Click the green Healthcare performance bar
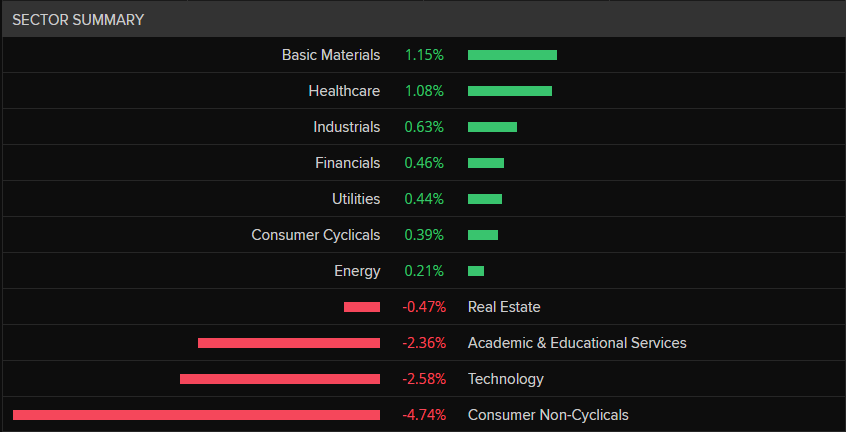The width and height of the screenshot is (846, 432). [510, 91]
